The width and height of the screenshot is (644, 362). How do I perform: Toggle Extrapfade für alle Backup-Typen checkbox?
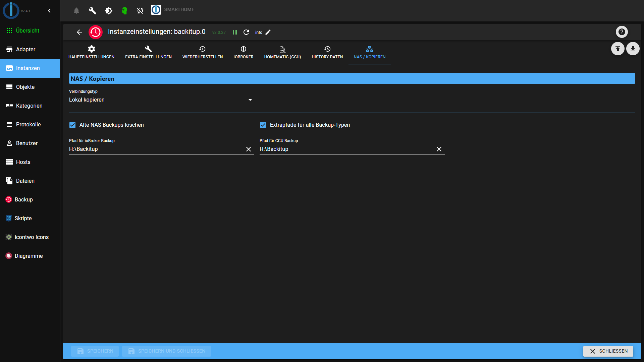coord(263,125)
